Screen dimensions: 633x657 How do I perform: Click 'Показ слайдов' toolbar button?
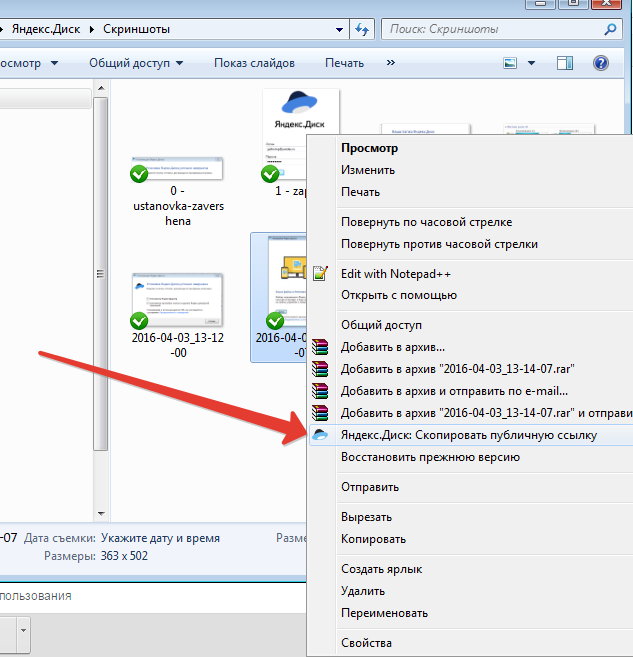tap(254, 63)
